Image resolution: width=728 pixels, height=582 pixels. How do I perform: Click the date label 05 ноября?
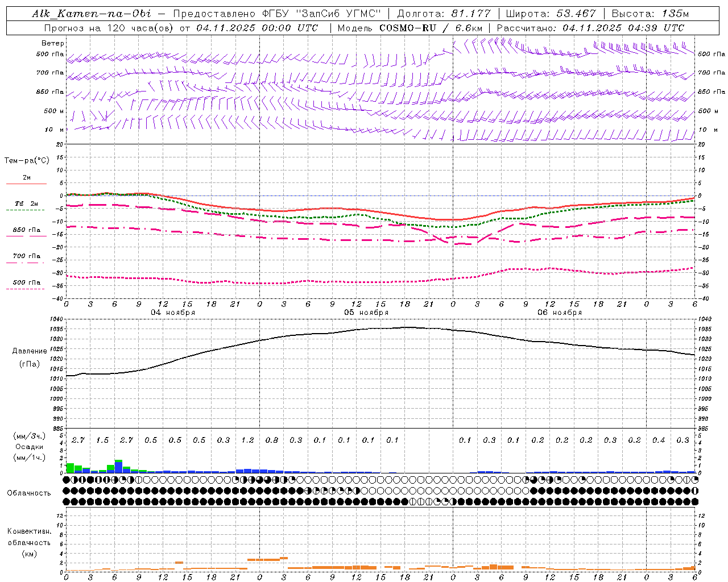click(366, 313)
